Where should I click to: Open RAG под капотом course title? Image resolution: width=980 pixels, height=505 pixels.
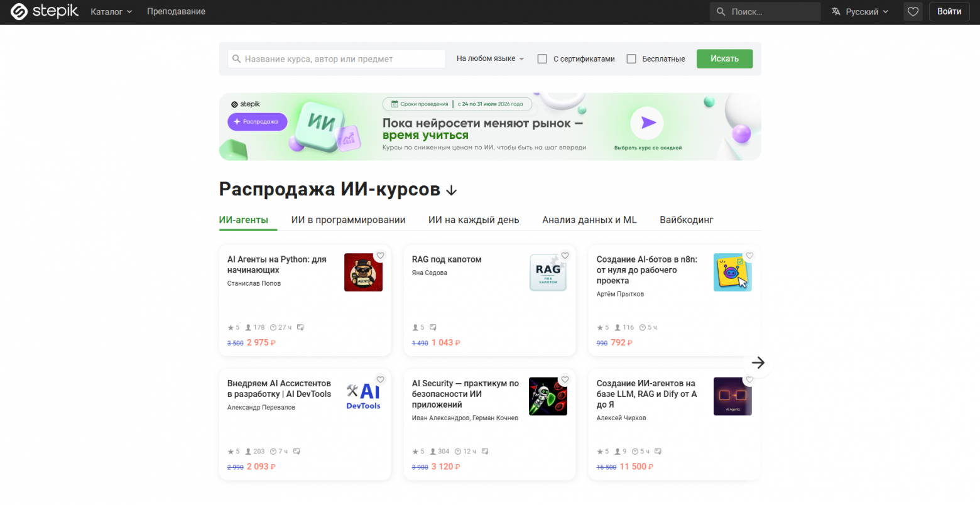pos(447,259)
